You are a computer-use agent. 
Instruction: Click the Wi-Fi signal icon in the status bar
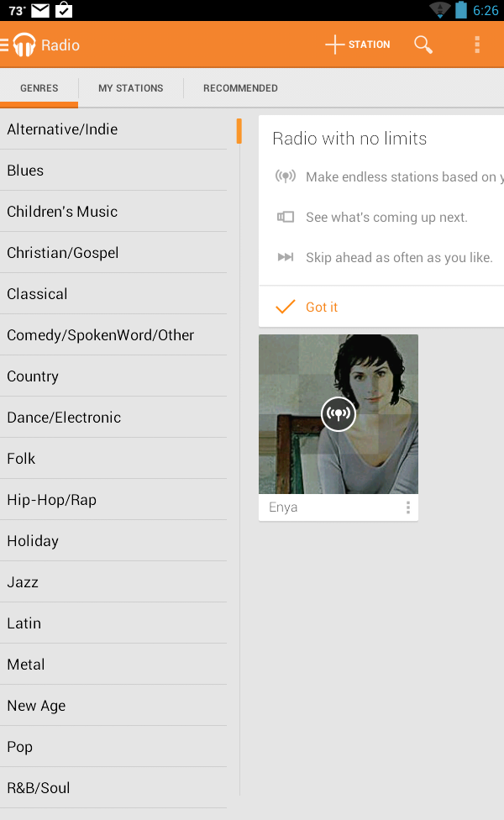pos(439,10)
